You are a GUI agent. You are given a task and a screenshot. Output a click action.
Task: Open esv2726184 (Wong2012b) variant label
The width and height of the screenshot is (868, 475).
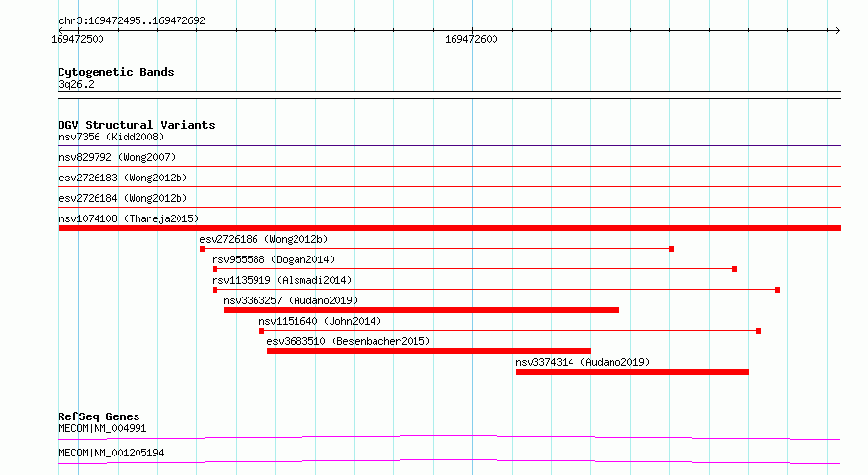[x=123, y=198]
